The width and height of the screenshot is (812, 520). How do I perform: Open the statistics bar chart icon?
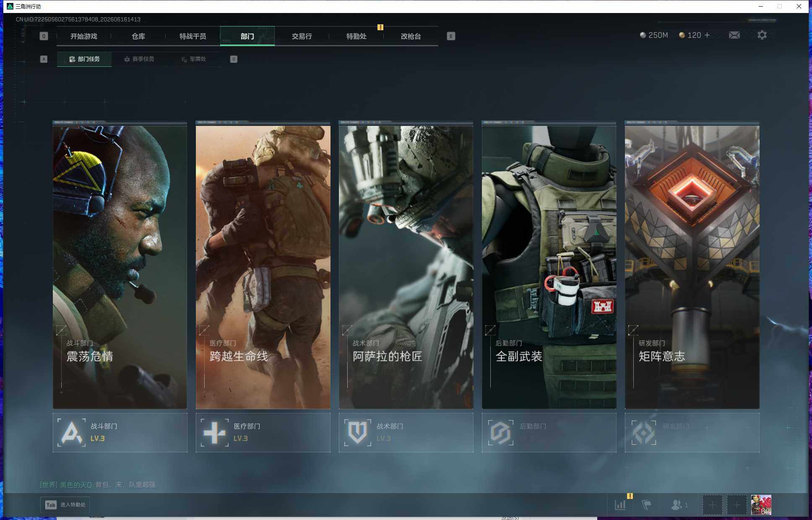[x=620, y=505]
